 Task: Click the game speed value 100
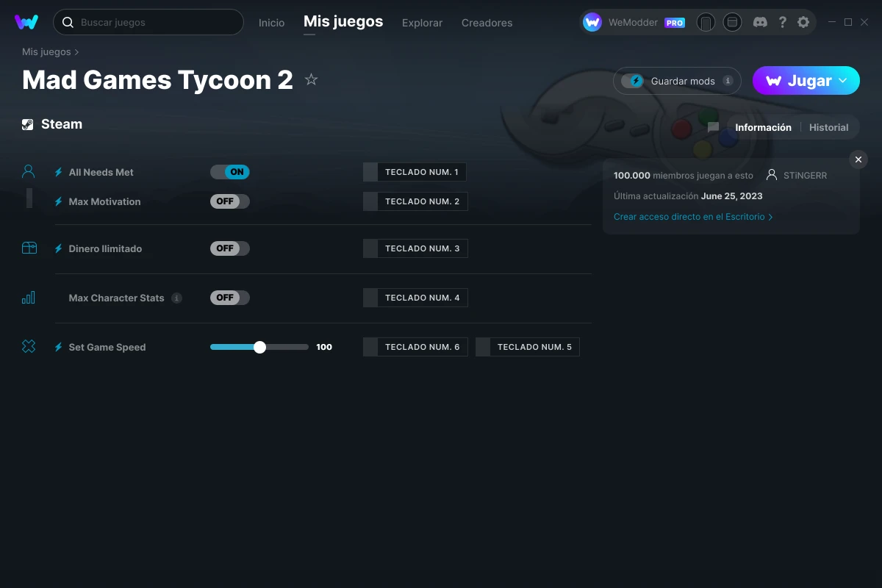pos(324,347)
